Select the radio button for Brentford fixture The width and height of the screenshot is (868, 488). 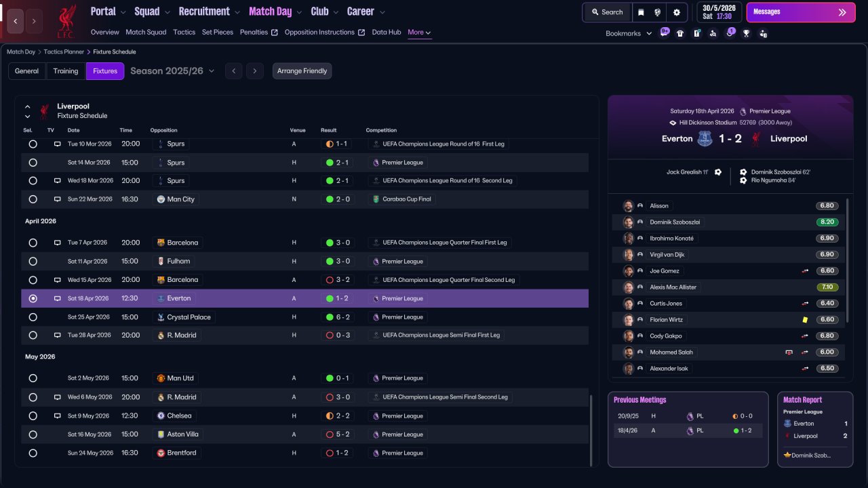click(x=33, y=453)
